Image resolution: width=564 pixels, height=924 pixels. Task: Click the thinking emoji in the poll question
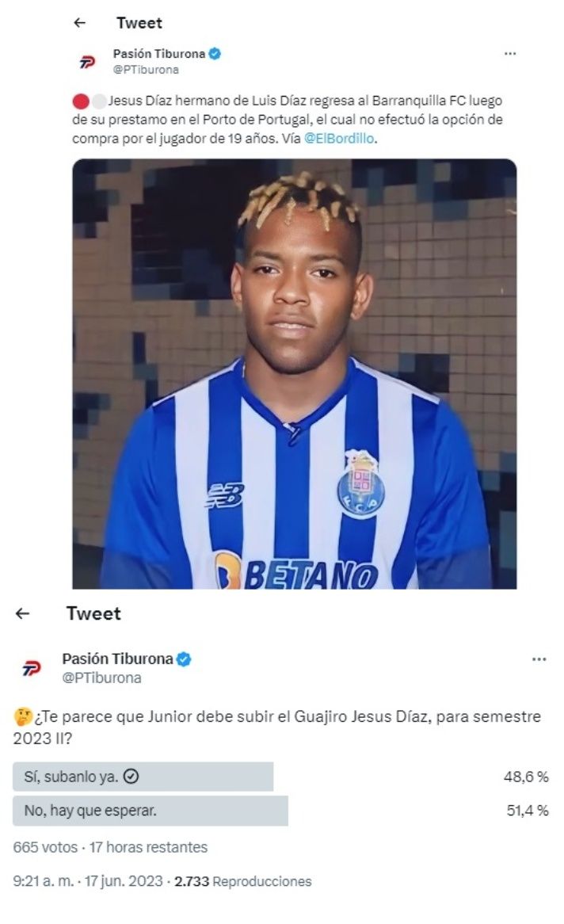[22, 717]
